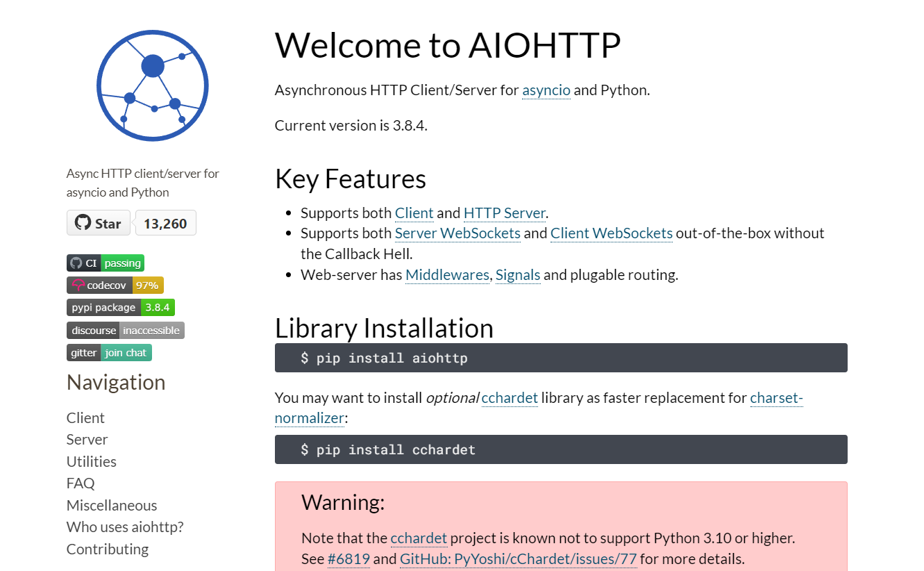Image resolution: width=924 pixels, height=571 pixels.
Task: Click the Warning: heading in pink box
Action: click(x=343, y=502)
